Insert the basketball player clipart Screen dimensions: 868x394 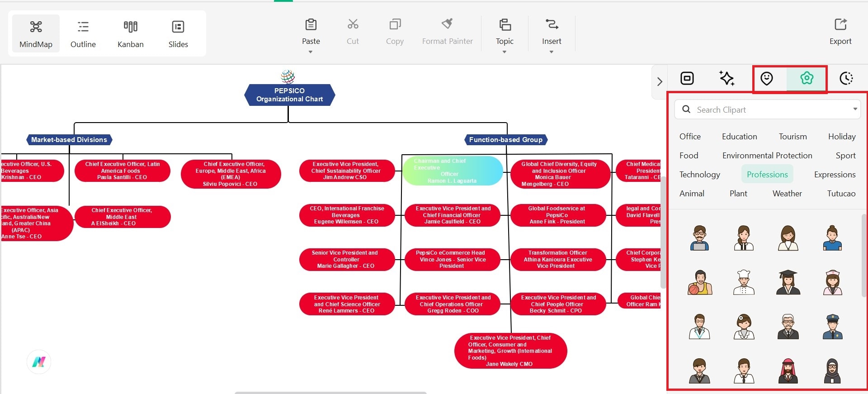pyautogui.click(x=699, y=282)
